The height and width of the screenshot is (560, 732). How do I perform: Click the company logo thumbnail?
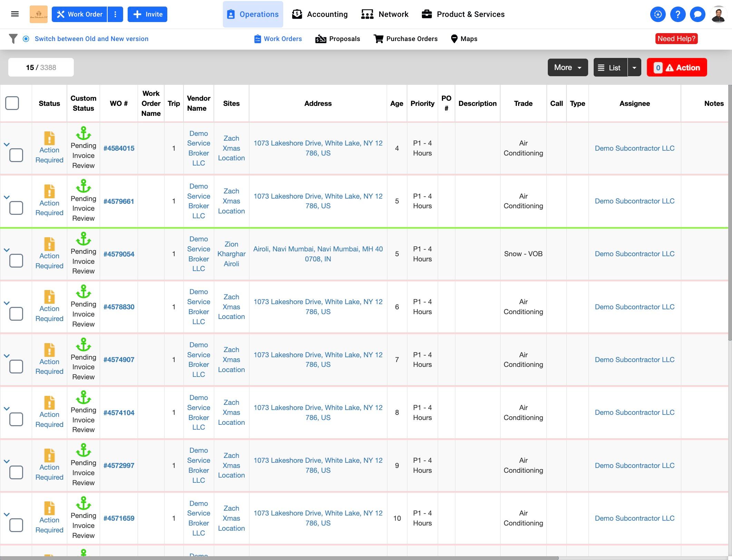point(39,14)
